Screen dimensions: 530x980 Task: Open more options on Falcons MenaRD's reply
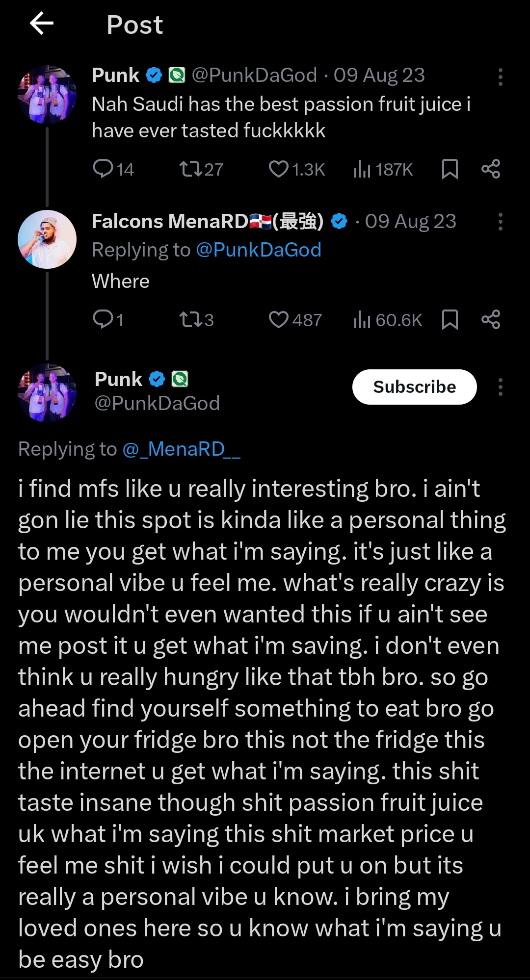pyautogui.click(x=500, y=222)
